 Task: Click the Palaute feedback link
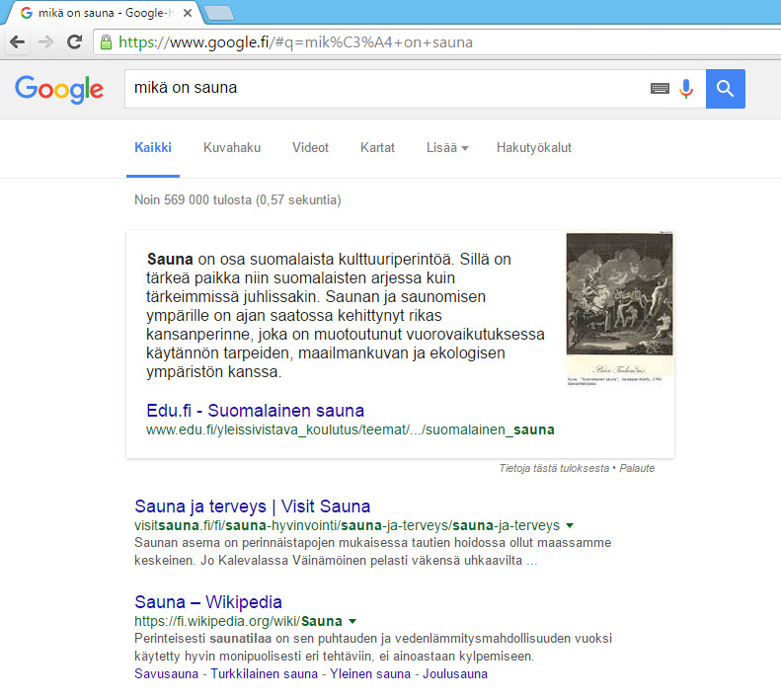click(637, 468)
